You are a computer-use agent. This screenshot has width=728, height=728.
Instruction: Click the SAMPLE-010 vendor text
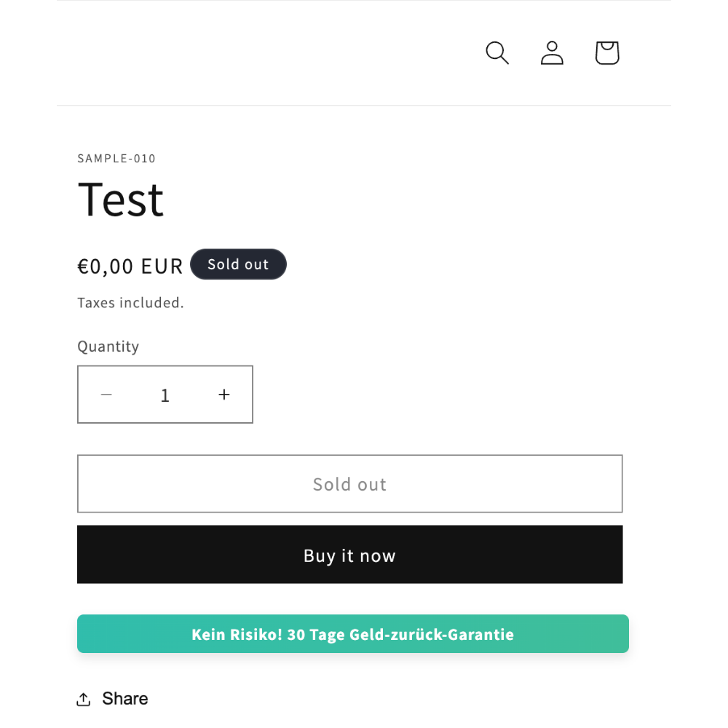116,158
